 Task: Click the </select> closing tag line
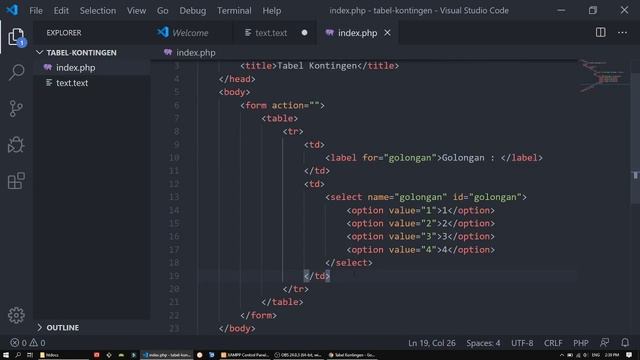[x=349, y=262]
